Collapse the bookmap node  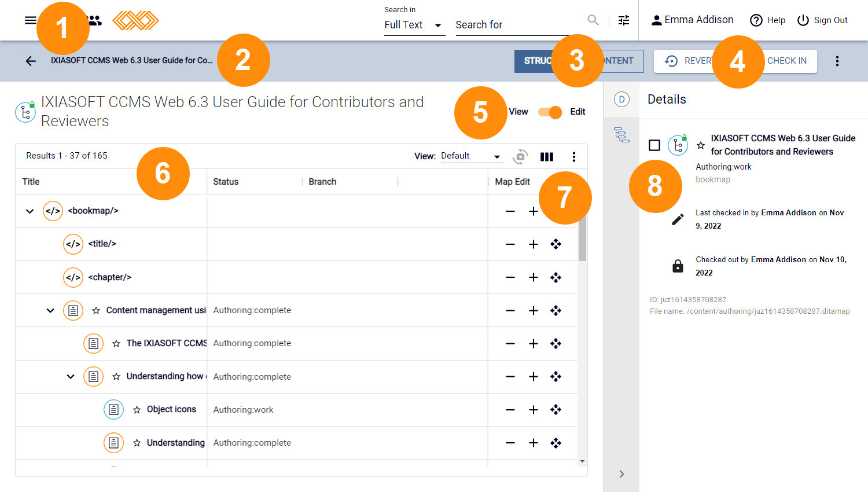[30, 211]
